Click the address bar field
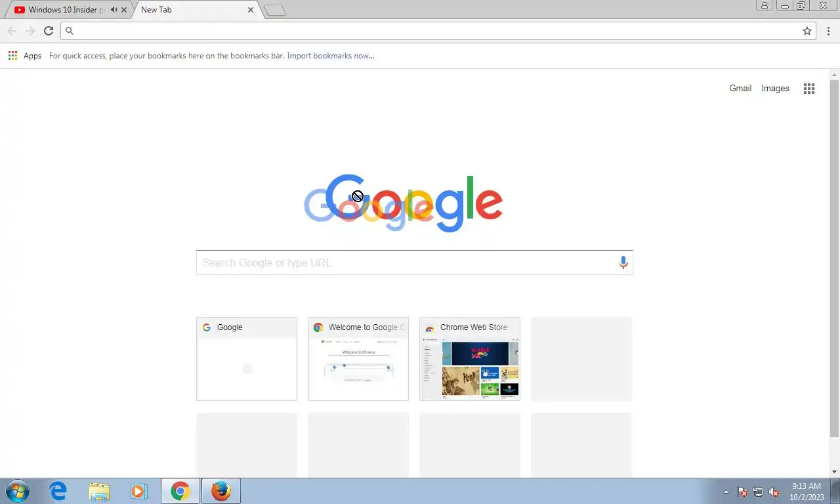This screenshot has width=840, height=504. (x=438, y=31)
